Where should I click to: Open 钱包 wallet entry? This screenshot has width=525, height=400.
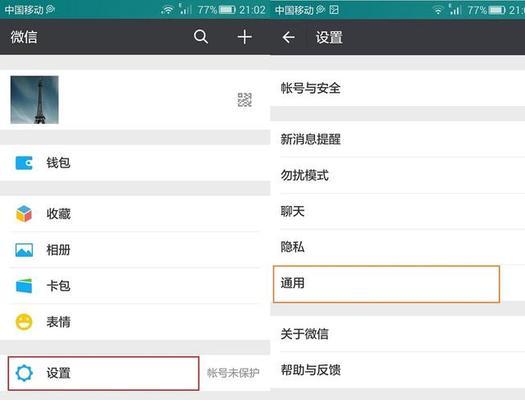(135, 163)
